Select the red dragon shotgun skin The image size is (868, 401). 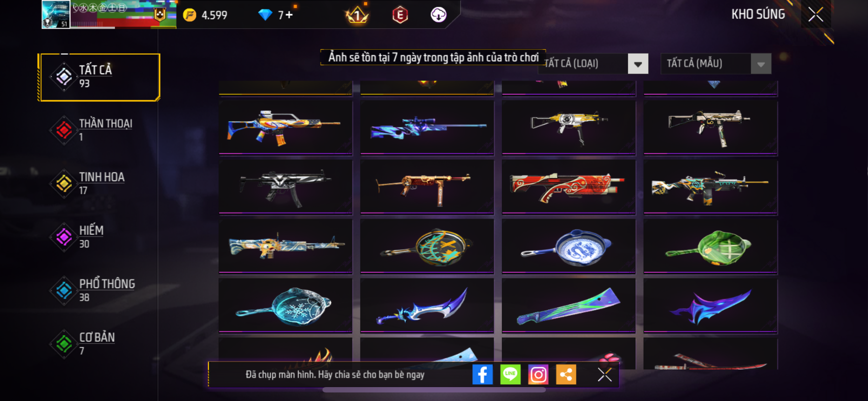pyautogui.click(x=568, y=187)
